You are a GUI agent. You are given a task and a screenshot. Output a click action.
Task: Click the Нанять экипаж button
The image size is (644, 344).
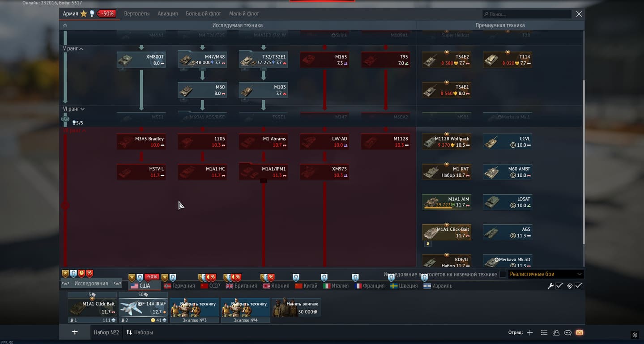pos(296,308)
